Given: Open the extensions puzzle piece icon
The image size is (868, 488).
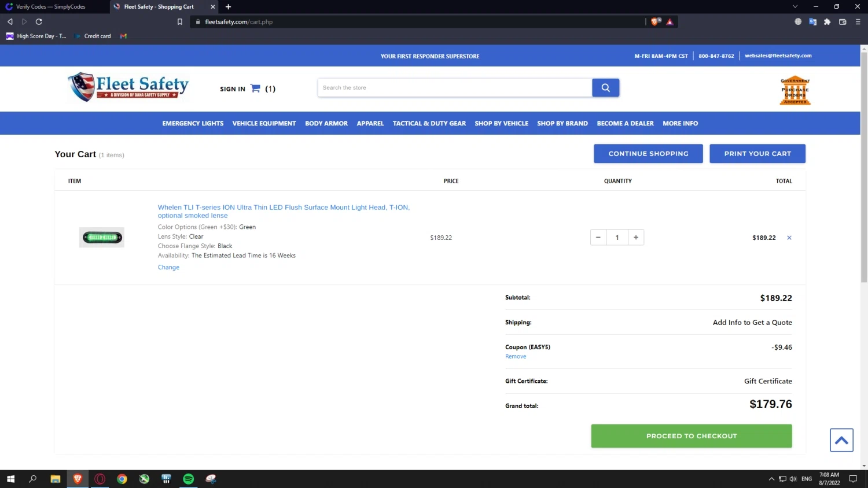Looking at the screenshot, I should 827,22.
